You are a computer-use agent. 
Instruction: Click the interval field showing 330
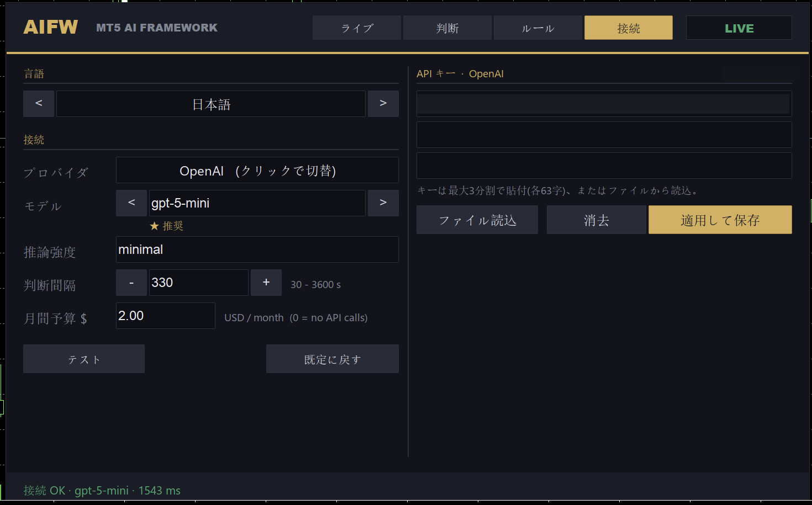[199, 283]
